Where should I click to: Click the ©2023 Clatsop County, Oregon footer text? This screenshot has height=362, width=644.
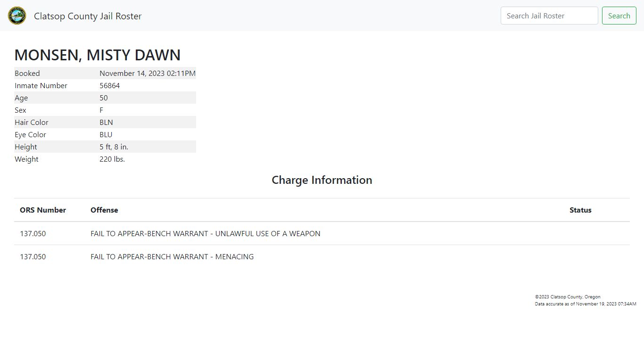pyautogui.click(x=568, y=297)
